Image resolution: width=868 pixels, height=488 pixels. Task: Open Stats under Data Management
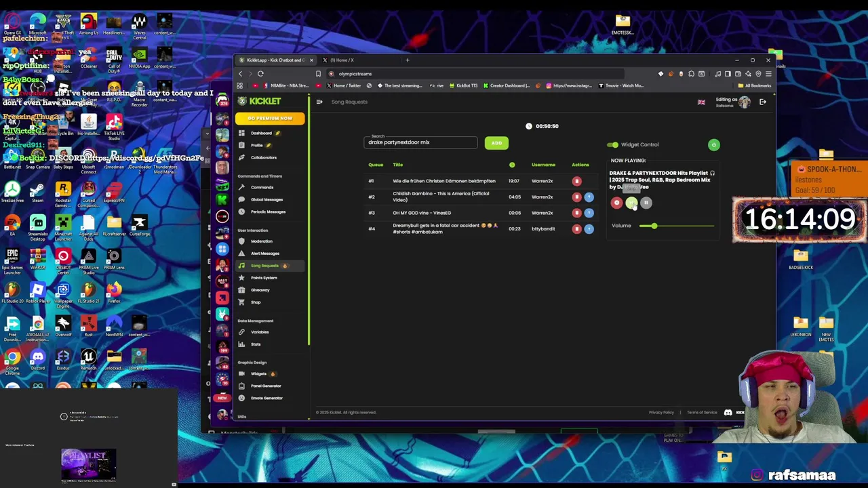(x=256, y=344)
